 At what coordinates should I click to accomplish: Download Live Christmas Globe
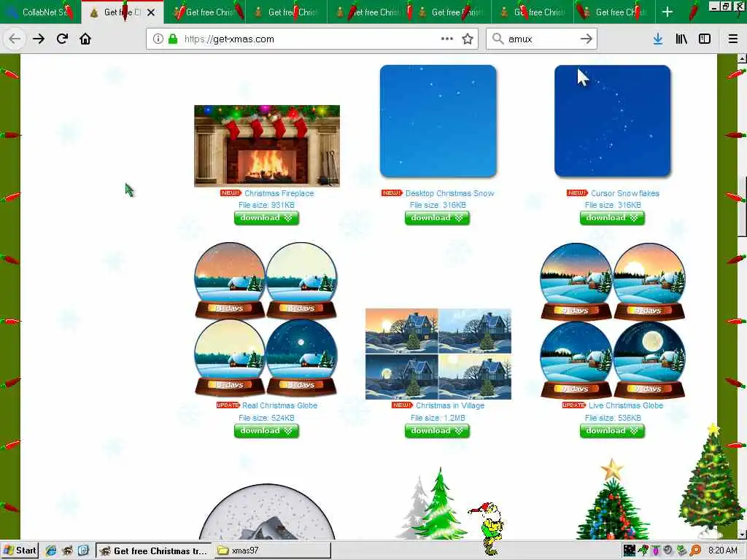tap(612, 431)
